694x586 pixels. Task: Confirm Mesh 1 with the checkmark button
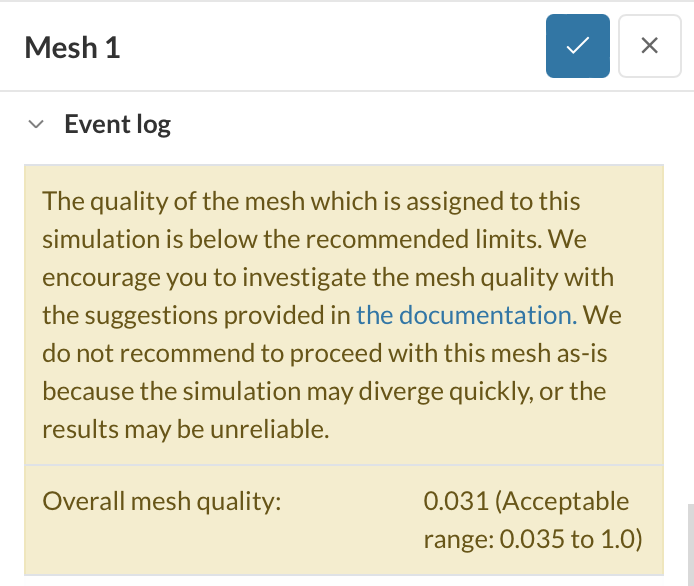(577, 46)
